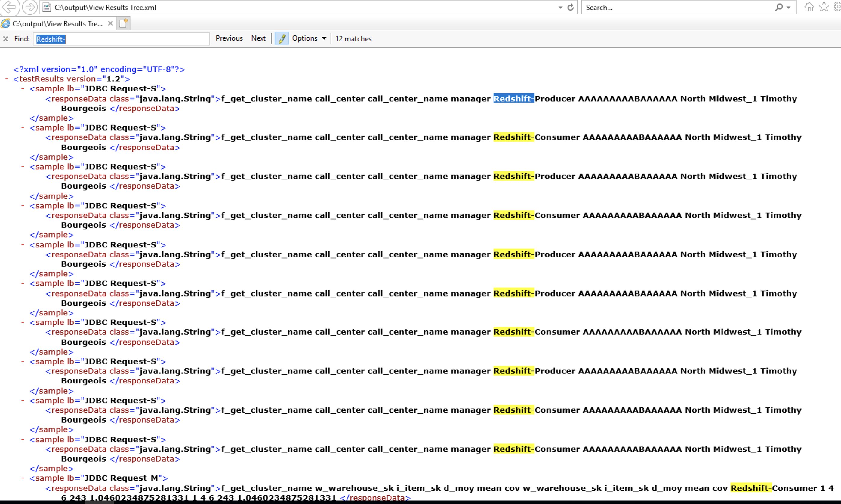Collapse the JDBC Request-M sample node

click(x=23, y=478)
